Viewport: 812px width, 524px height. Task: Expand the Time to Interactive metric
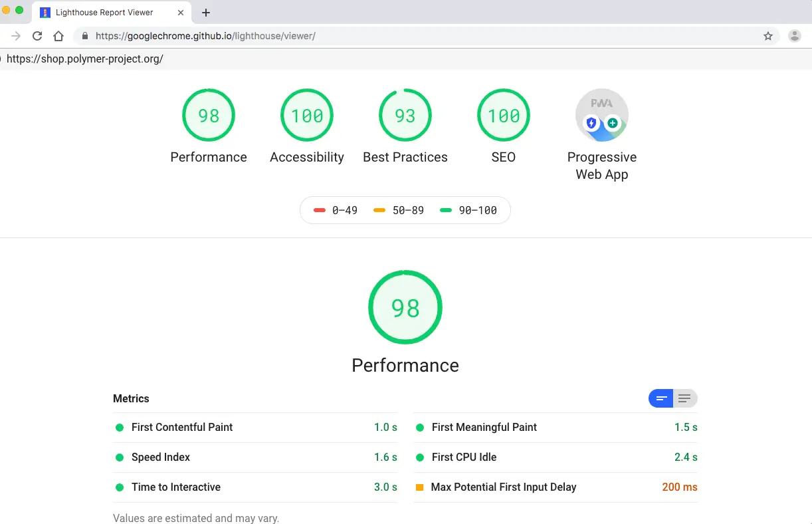tap(176, 487)
